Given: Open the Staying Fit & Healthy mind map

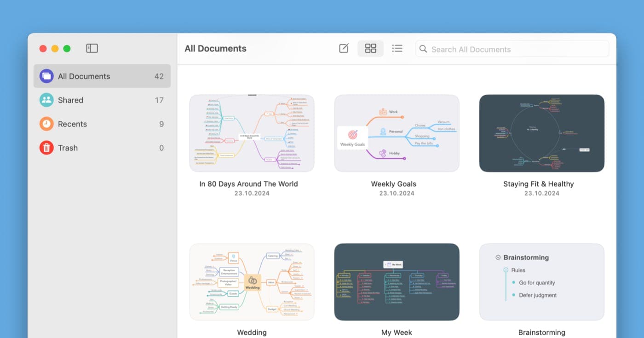Looking at the screenshot, I should (541, 133).
